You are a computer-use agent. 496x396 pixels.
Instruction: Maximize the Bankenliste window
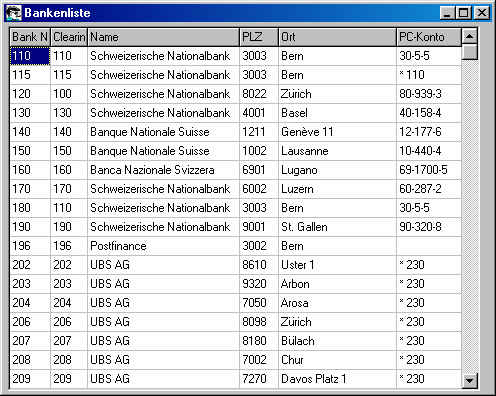pyautogui.click(x=463, y=13)
